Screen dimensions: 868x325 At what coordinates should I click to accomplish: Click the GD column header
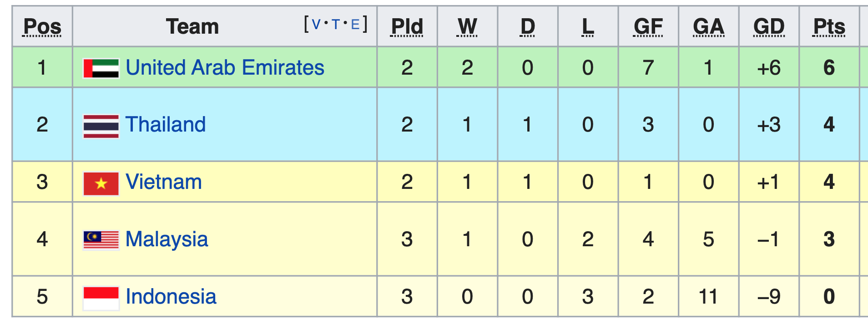[x=769, y=26]
